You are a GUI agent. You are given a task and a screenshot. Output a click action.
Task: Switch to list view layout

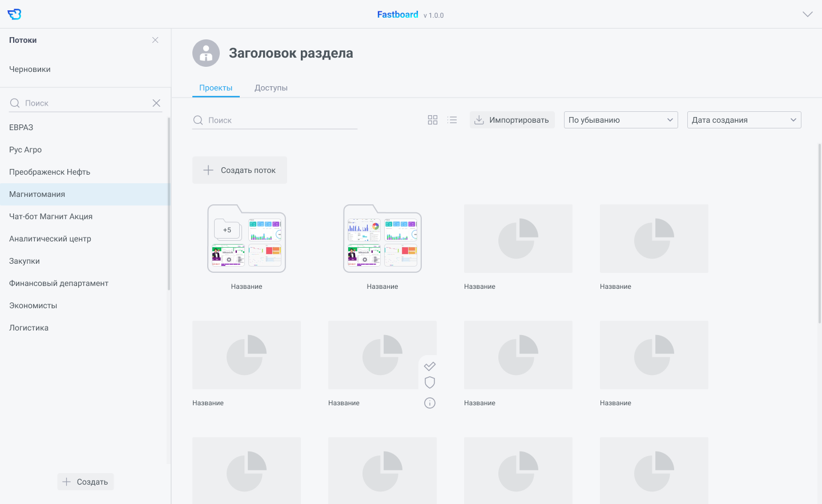point(452,120)
